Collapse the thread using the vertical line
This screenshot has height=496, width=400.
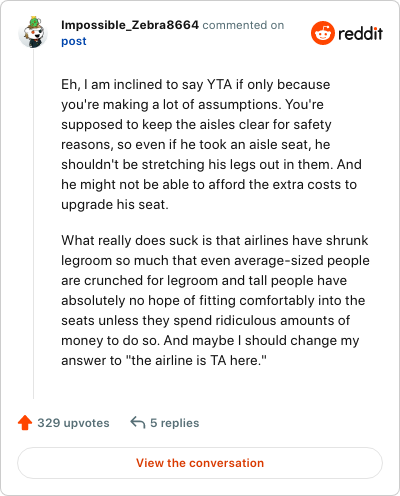point(33,223)
